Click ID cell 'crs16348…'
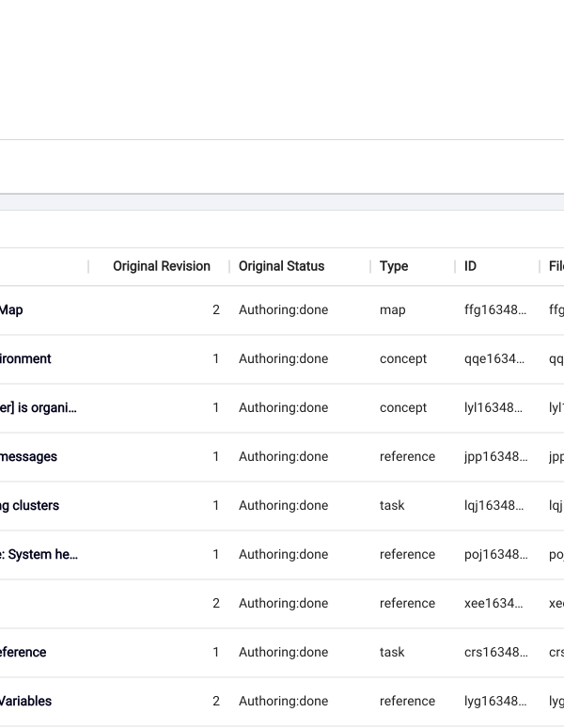The width and height of the screenshot is (564, 728). click(x=495, y=652)
